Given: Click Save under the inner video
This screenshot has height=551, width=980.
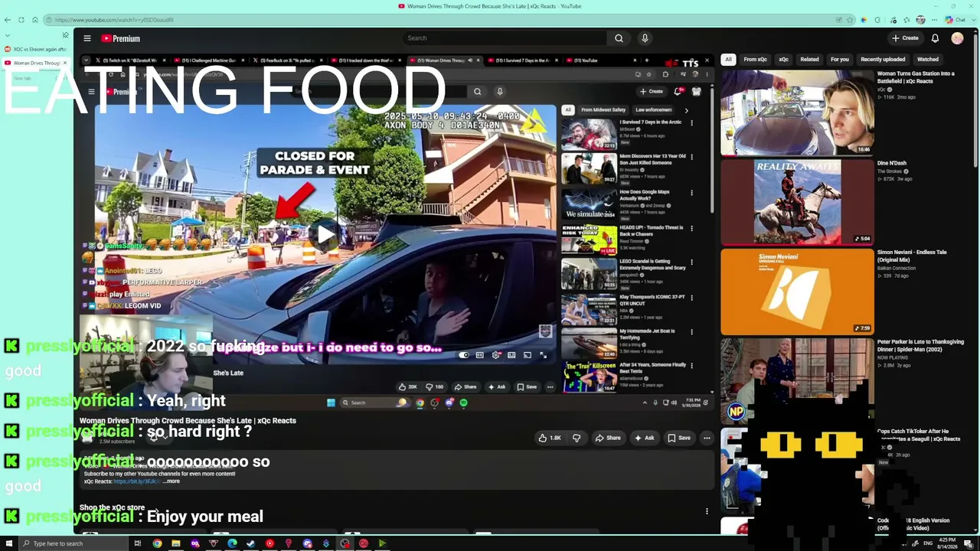Looking at the screenshot, I should [527, 387].
